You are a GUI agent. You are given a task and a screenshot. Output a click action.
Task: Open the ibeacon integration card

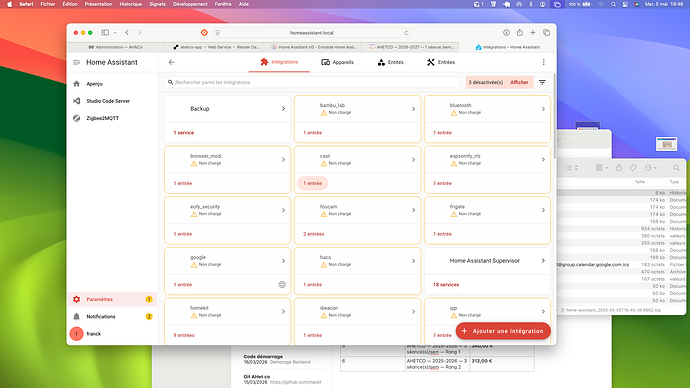(x=357, y=321)
